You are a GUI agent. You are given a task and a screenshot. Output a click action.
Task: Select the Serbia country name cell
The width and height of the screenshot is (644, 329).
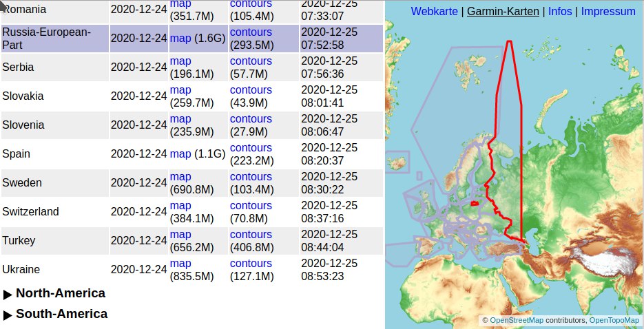point(55,67)
